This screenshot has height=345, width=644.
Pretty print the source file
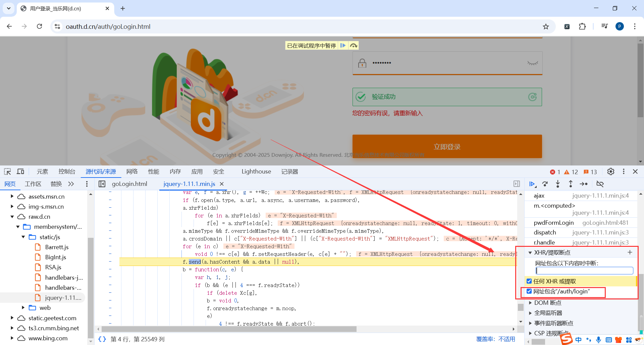coord(102,339)
